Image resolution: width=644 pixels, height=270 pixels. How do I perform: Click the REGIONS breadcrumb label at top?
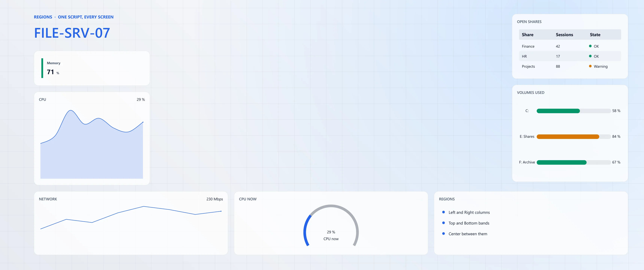[x=43, y=17]
